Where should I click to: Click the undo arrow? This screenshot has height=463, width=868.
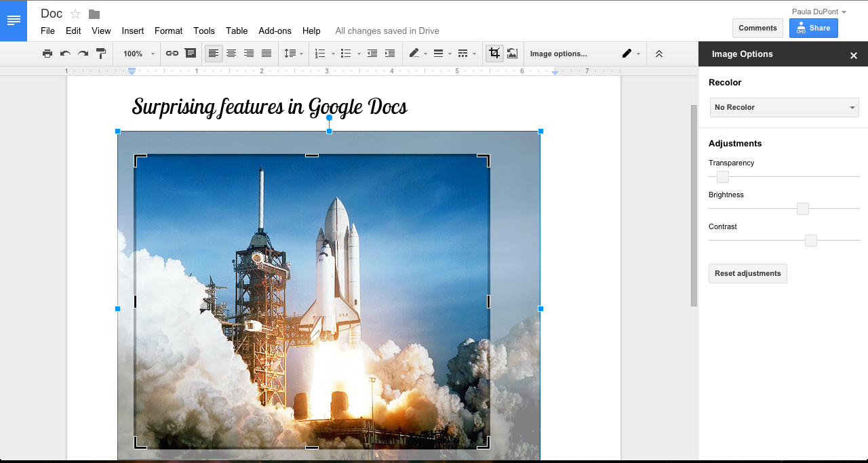coord(65,54)
